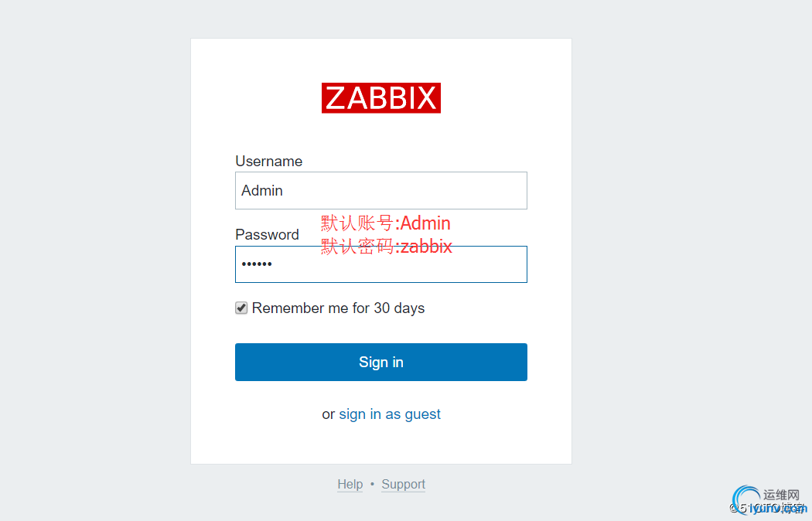Click the red ZABBIX logo
Screen dimensions: 812x521
pyautogui.click(x=381, y=98)
